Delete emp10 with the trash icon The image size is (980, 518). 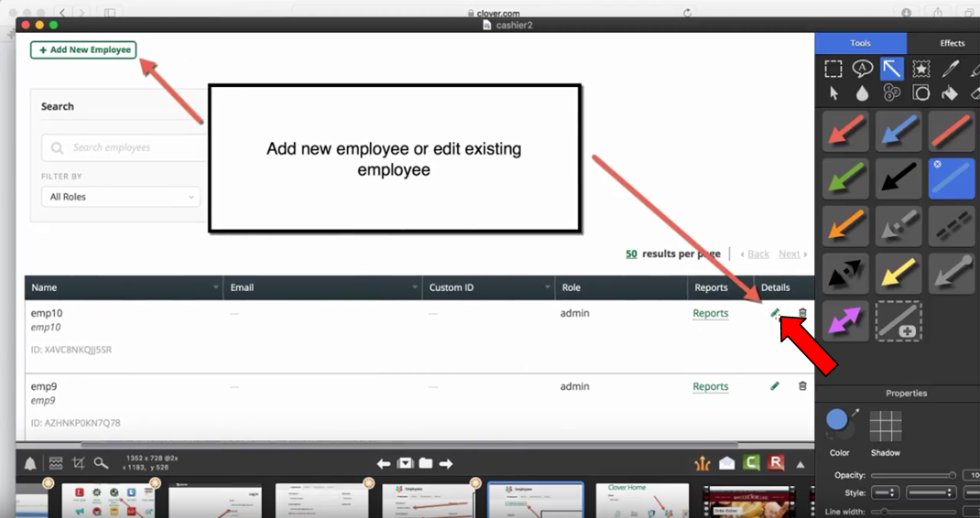tap(802, 312)
